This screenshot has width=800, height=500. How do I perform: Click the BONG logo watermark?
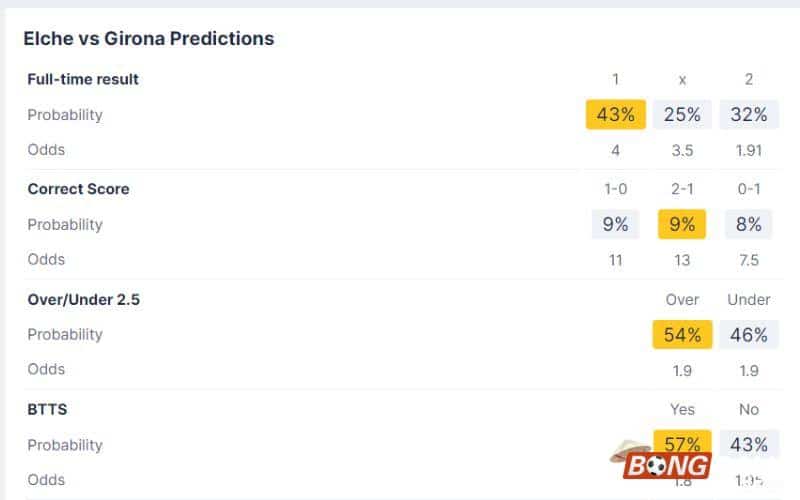(665, 465)
